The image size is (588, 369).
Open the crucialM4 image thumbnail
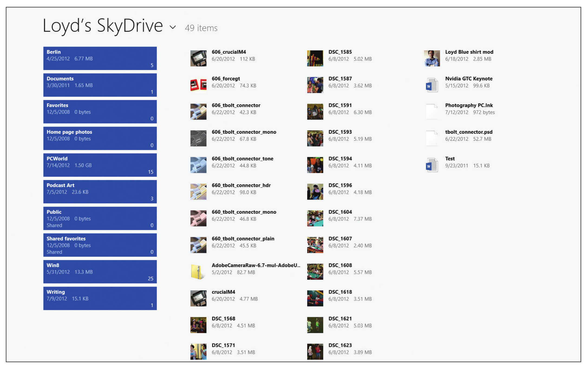198,298
